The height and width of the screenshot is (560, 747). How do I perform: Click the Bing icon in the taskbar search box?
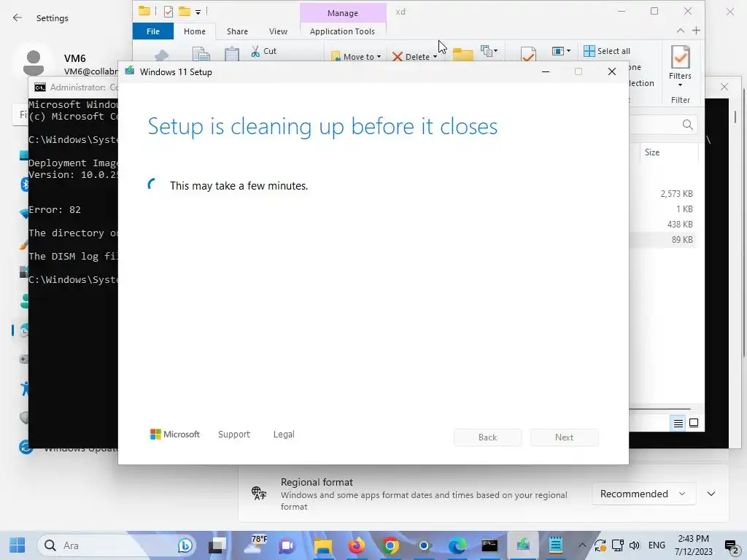click(185, 545)
